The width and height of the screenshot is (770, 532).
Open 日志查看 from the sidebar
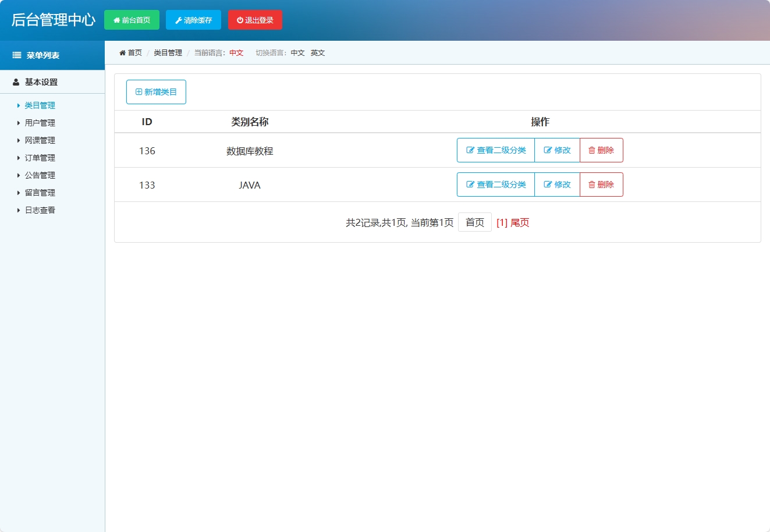coord(40,210)
